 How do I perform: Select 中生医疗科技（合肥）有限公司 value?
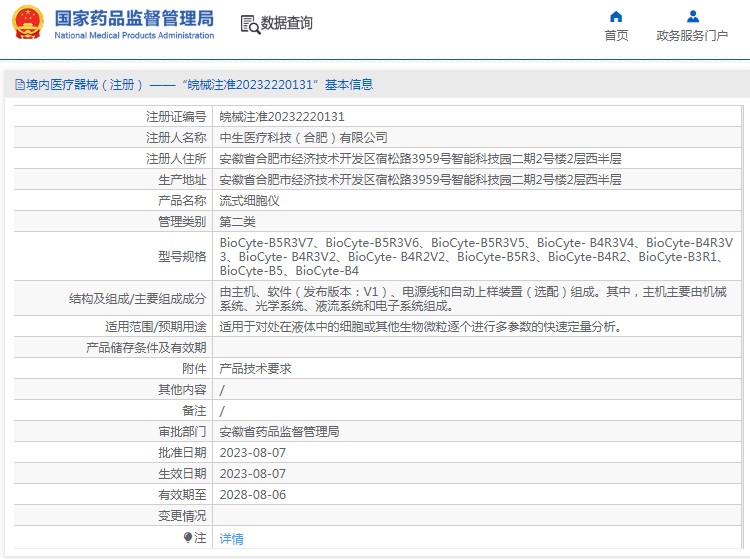coord(303,138)
